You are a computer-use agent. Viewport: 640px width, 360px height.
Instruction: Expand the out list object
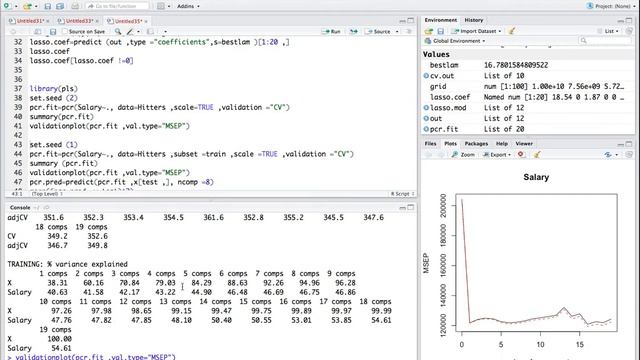click(426, 118)
